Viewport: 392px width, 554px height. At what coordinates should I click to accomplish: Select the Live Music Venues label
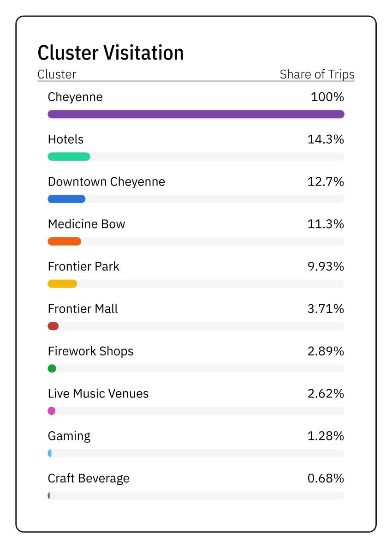(x=98, y=394)
